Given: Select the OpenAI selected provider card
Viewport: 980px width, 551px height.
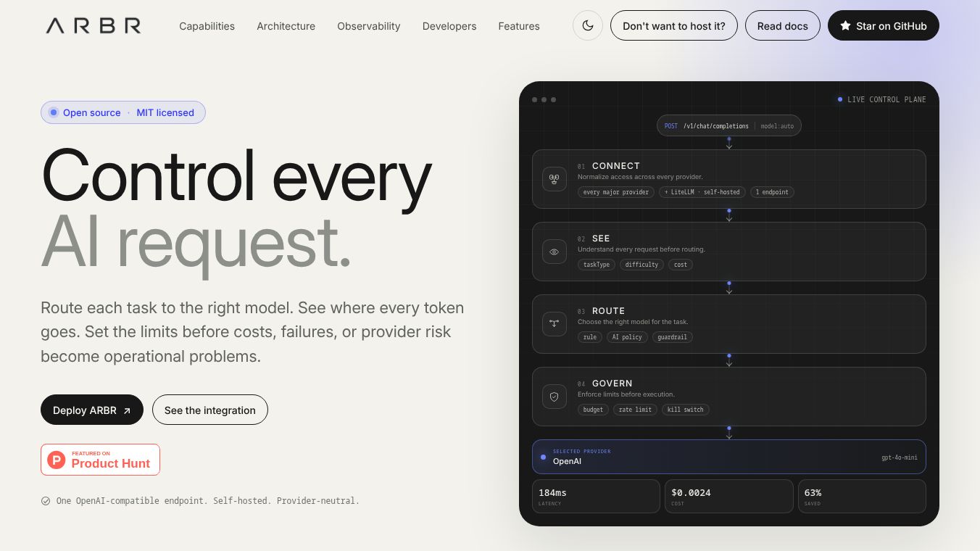Looking at the screenshot, I should click(x=729, y=457).
